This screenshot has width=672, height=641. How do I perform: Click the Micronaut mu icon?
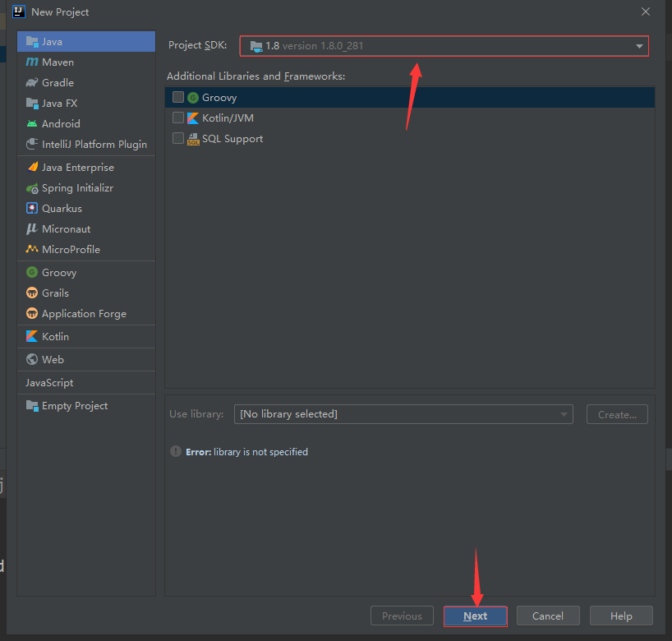[32, 229]
